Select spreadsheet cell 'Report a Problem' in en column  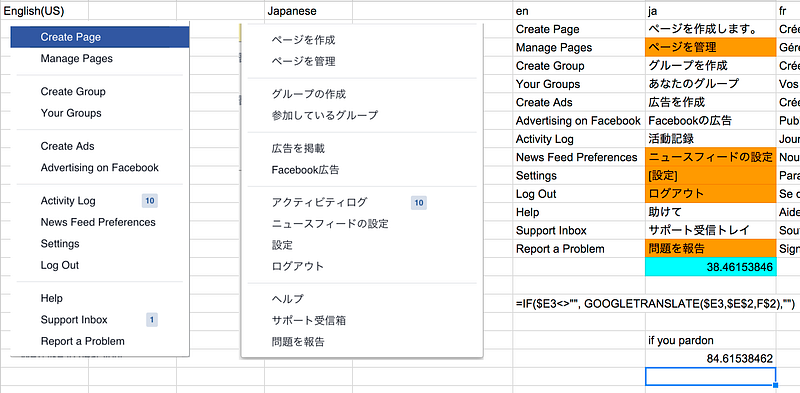point(579,249)
